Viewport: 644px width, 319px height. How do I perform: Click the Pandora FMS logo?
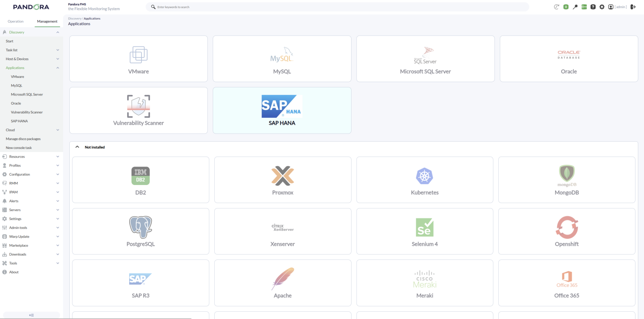pyautogui.click(x=31, y=7)
